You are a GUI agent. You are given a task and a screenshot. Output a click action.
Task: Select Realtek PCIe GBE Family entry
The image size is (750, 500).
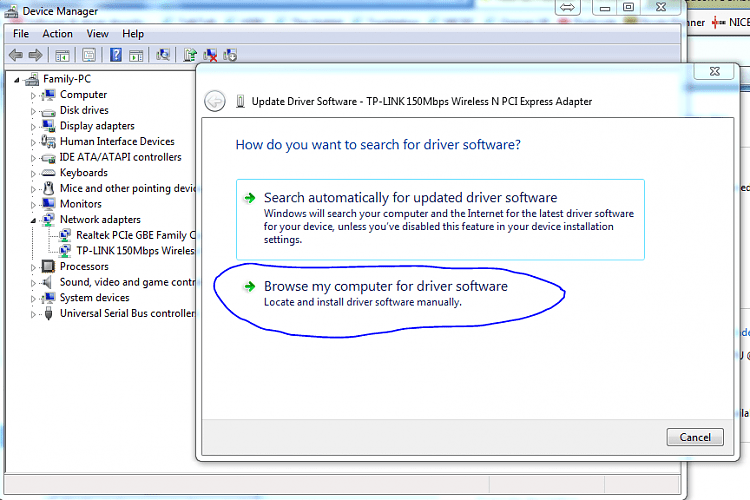pyautogui.click(x=136, y=235)
